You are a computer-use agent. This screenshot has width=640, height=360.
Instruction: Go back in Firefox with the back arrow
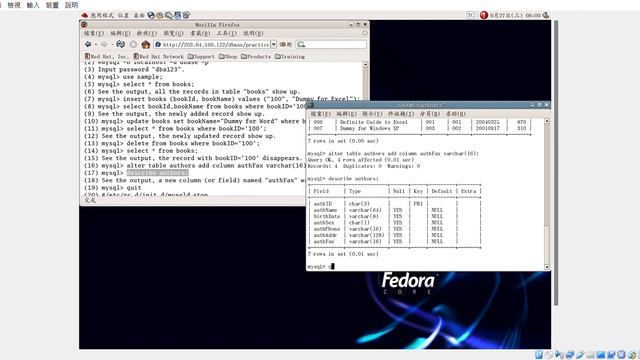point(88,44)
